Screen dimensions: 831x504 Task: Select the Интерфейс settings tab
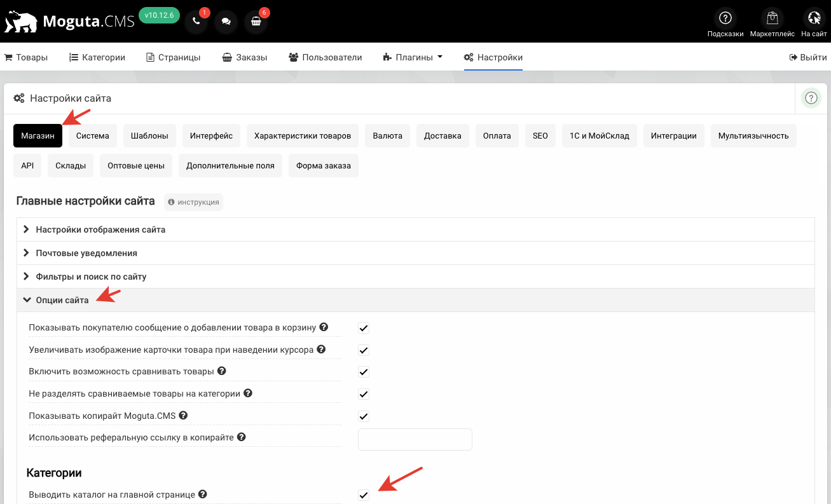point(211,136)
